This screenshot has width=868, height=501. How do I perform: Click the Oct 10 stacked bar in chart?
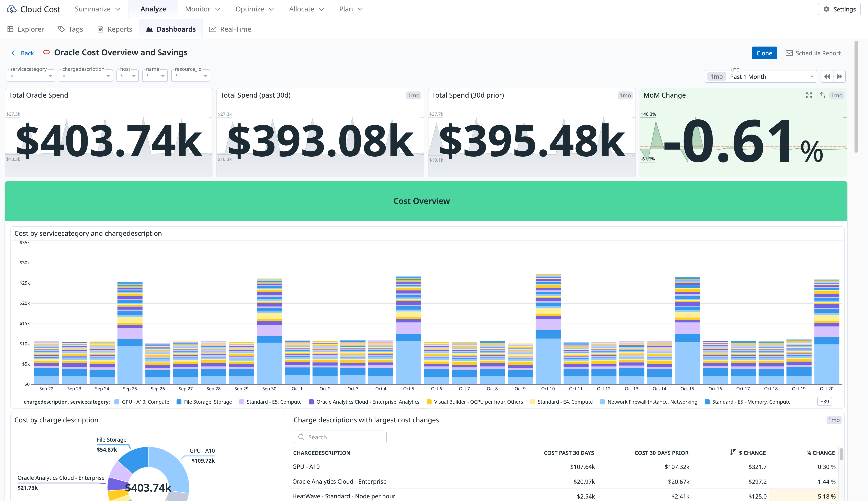pyautogui.click(x=548, y=329)
